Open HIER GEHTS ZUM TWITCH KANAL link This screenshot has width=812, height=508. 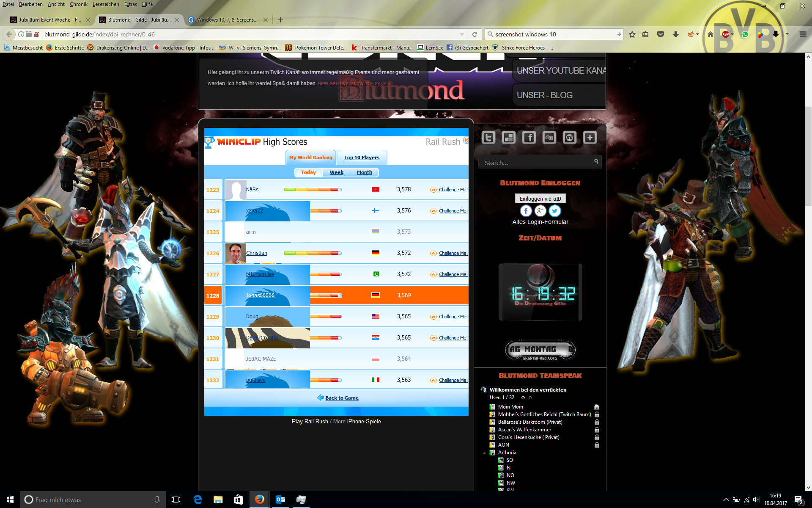pyautogui.click(x=353, y=83)
